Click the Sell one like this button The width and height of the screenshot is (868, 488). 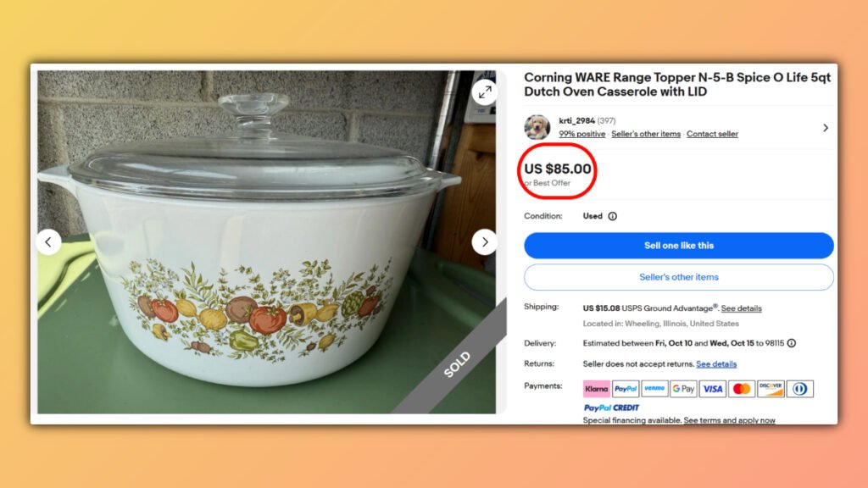[x=678, y=245]
